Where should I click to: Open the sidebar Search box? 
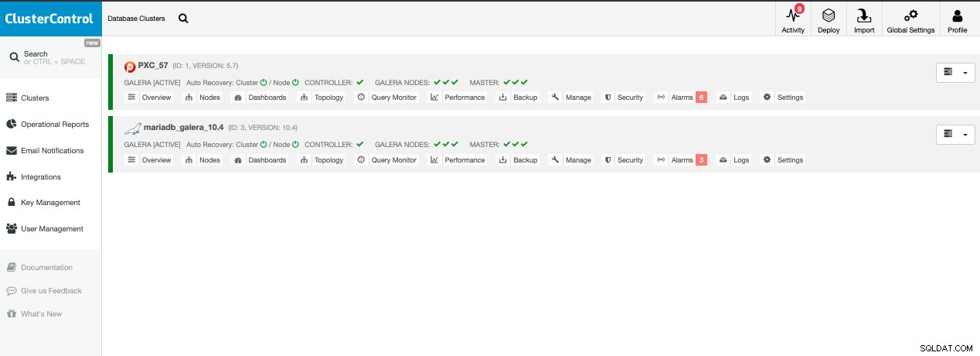(50, 57)
